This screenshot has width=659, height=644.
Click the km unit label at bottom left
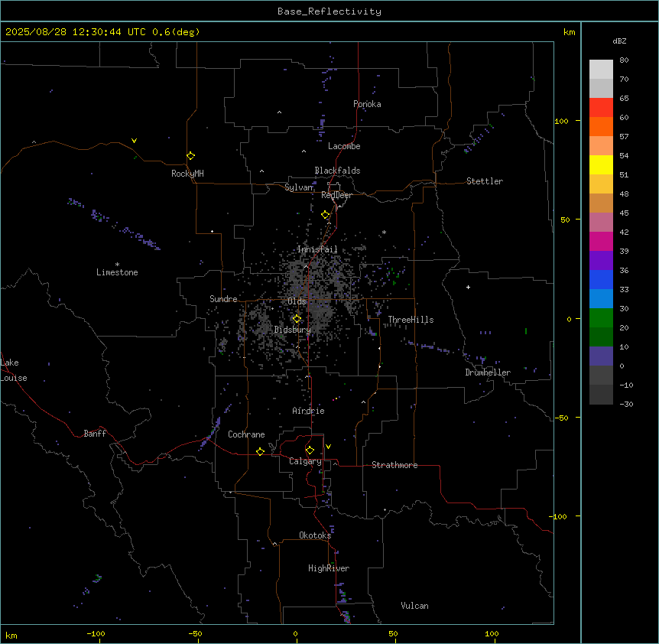(x=11, y=636)
